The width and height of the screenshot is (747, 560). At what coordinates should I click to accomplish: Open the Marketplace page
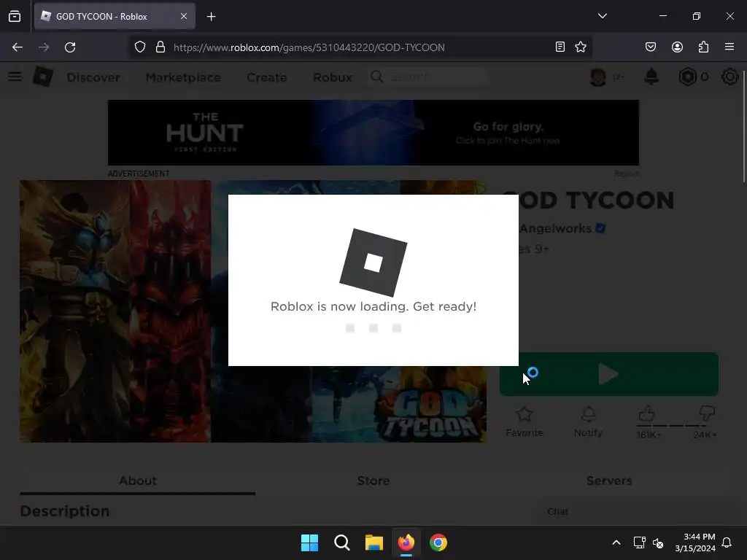[183, 77]
